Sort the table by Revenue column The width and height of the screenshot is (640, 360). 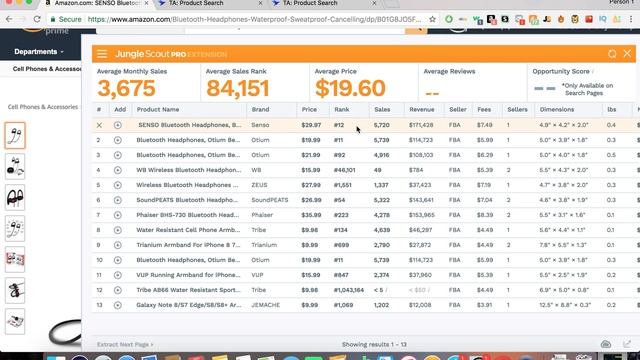(422, 109)
